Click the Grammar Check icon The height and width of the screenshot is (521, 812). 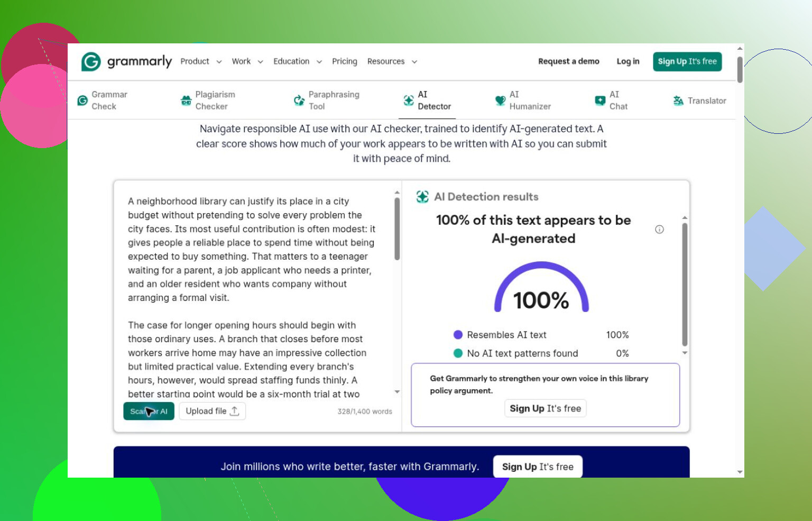coord(82,100)
